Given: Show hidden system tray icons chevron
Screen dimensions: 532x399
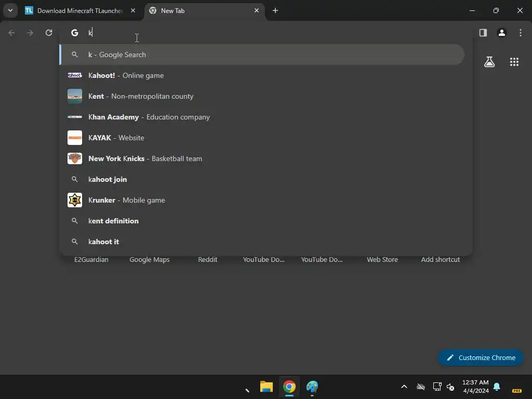Looking at the screenshot, I should tap(404, 387).
